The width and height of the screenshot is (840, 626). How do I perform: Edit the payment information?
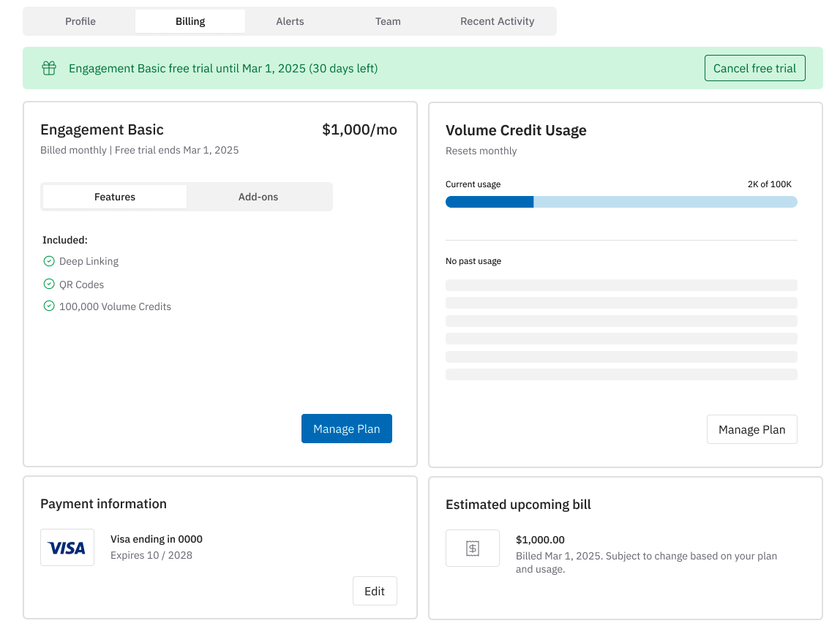[x=375, y=591]
